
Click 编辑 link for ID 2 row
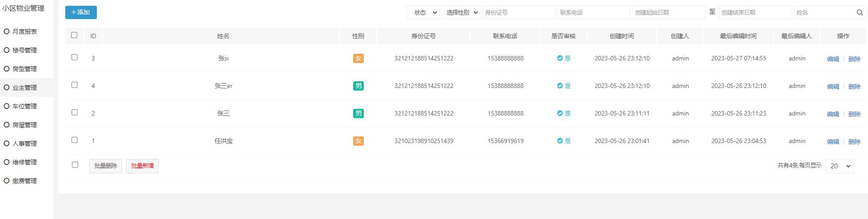(833, 114)
